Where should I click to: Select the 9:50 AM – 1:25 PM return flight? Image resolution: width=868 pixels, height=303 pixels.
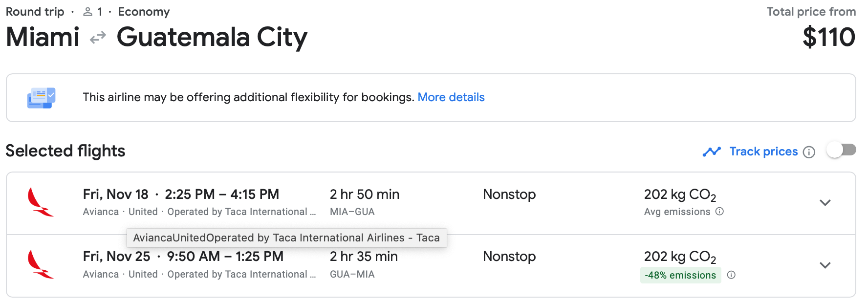225,257
